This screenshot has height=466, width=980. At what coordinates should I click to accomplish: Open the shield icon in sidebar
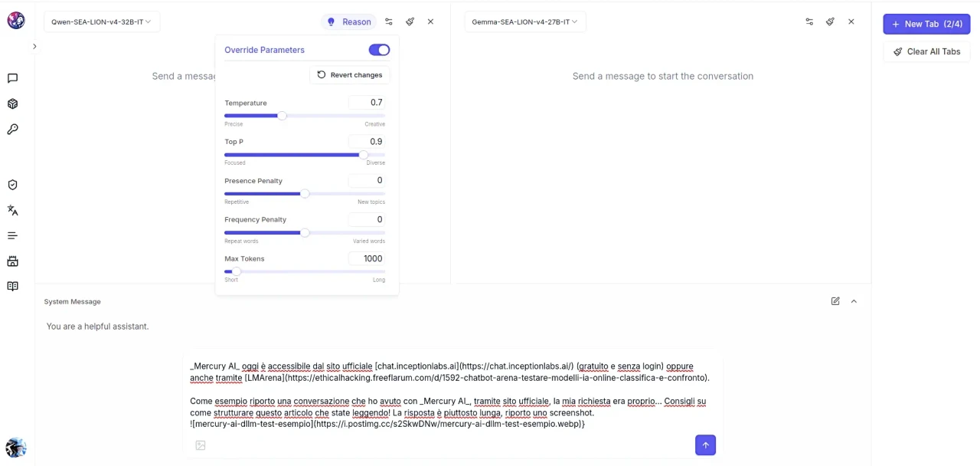(x=12, y=185)
